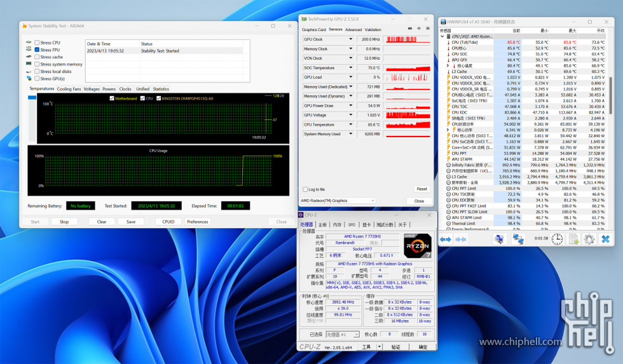Screen dimensions: 623x364
Task: Open the GPU Clock sensor dropdown
Action: point(350,39)
